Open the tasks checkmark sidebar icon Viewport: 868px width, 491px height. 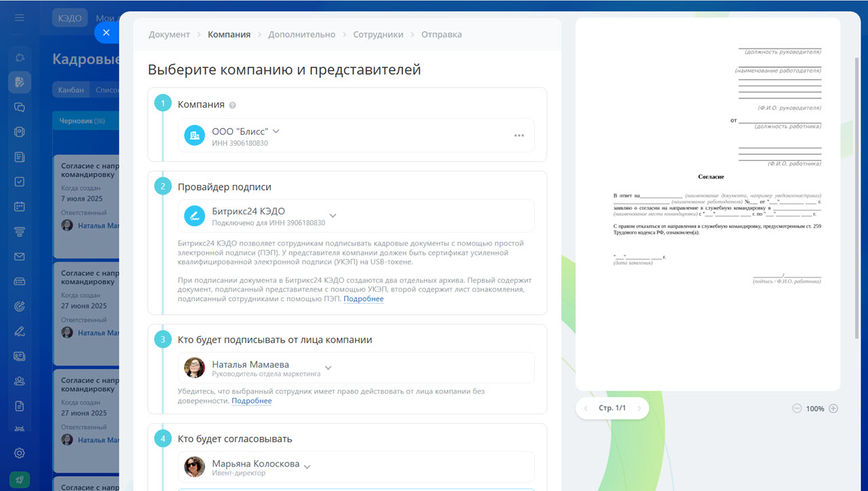(20, 182)
